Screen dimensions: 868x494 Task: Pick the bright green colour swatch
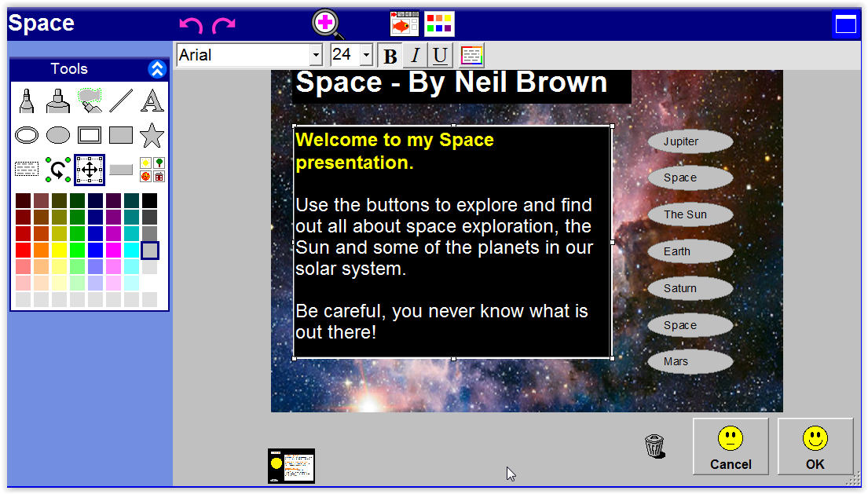coord(78,251)
